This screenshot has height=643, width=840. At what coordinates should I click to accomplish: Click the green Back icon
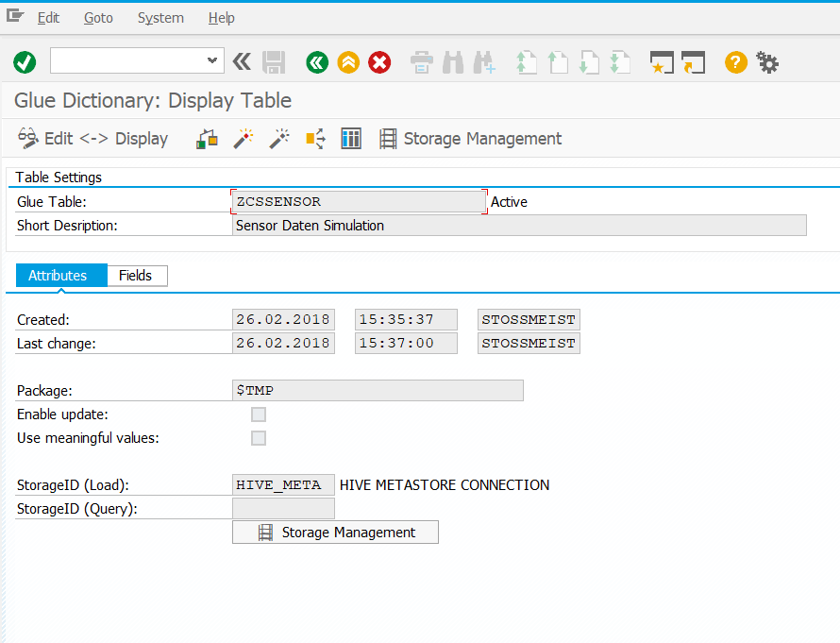[x=317, y=62]
